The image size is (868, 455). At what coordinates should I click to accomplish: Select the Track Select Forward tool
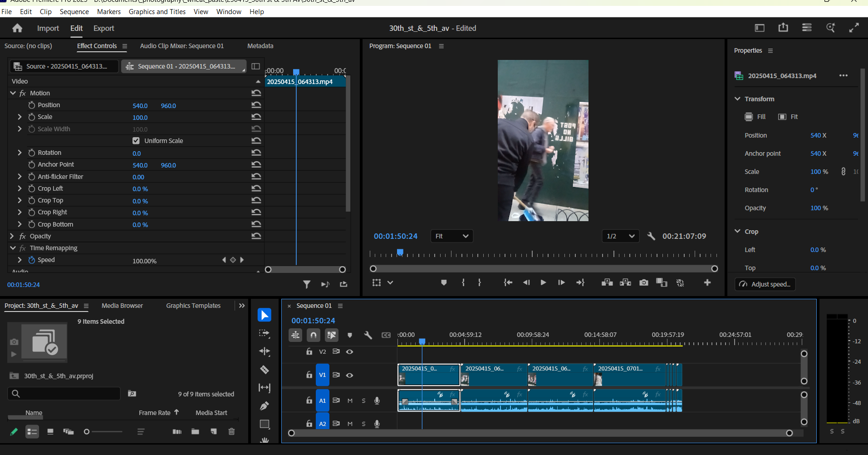click(x=265, y=333)
